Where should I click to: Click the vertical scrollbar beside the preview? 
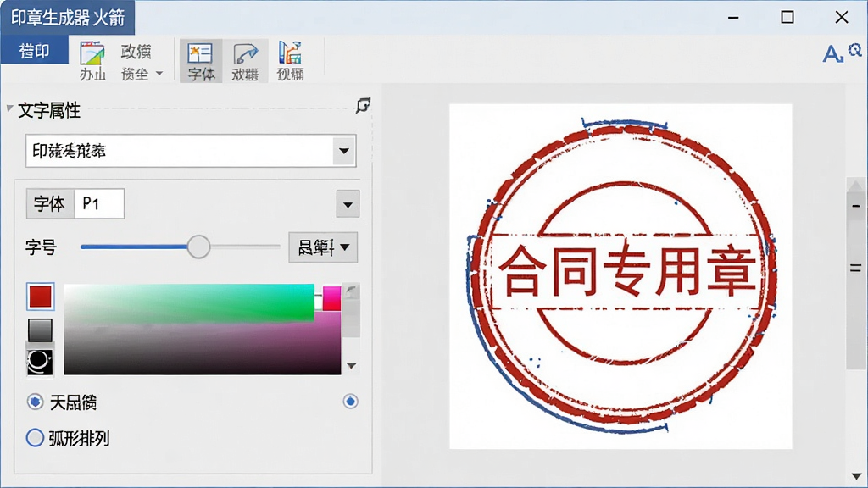(856, 274)
